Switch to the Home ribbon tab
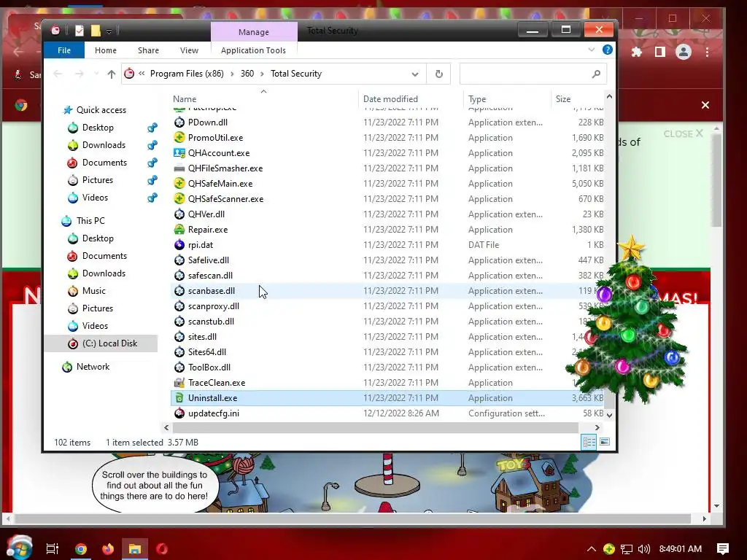The width and height of the screenshot is (747, 560). point(105,50)
